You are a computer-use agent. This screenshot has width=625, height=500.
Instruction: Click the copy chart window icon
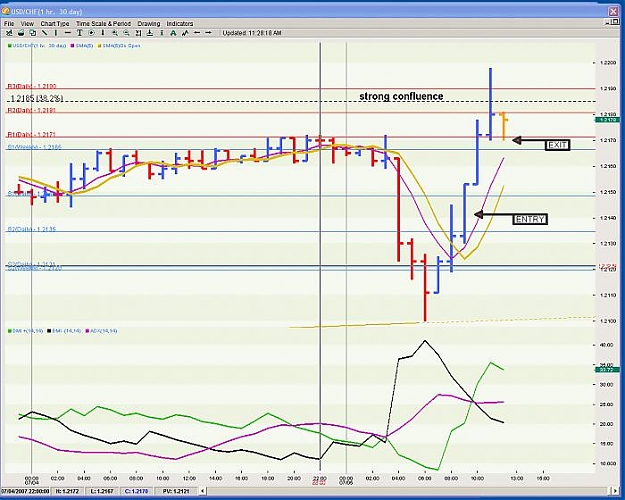coord(33,33)
